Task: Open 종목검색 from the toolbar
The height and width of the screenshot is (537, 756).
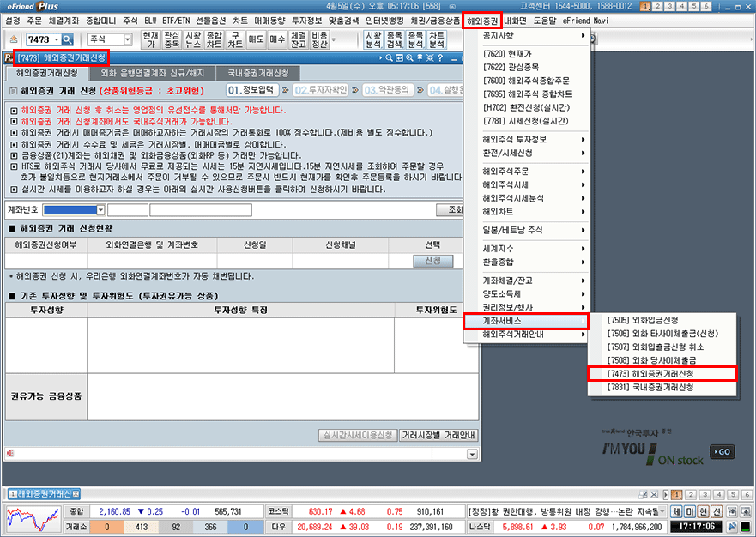Action: (x=395, y=39)
